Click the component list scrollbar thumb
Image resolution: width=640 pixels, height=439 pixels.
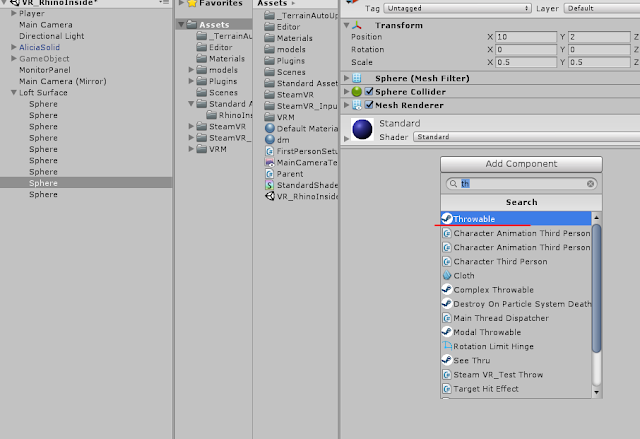pyautogui.click(x=596, y=288)
